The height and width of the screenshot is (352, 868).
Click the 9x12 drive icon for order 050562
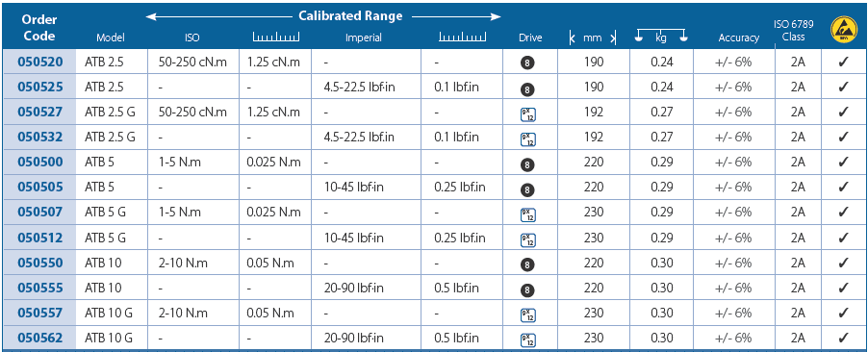pyautogui.click(x=528, y=339)
